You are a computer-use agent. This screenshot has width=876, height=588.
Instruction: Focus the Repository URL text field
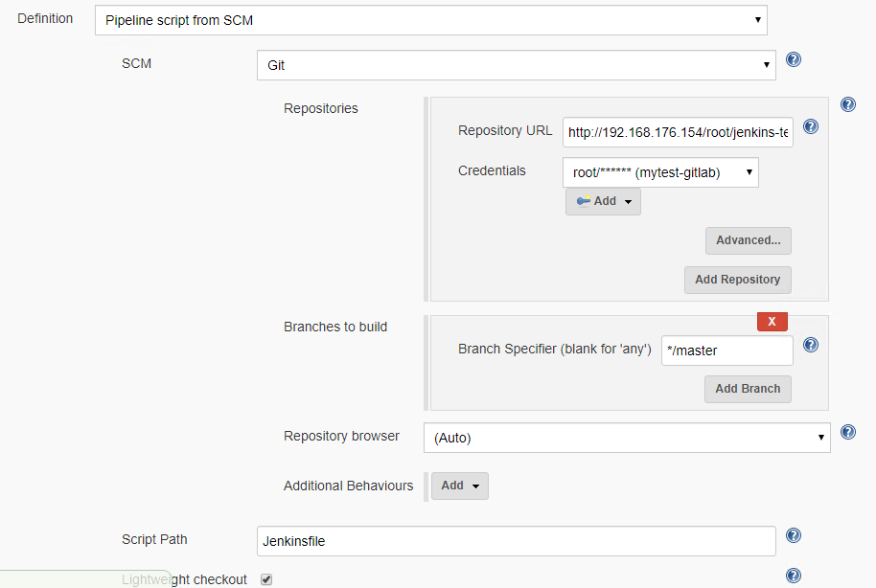click(x=678, y=133)
